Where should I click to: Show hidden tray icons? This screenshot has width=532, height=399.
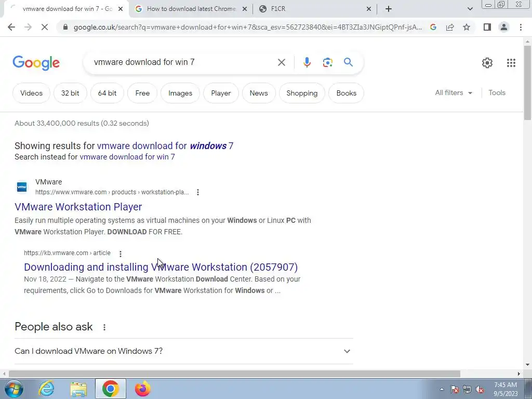coord(442,389)
